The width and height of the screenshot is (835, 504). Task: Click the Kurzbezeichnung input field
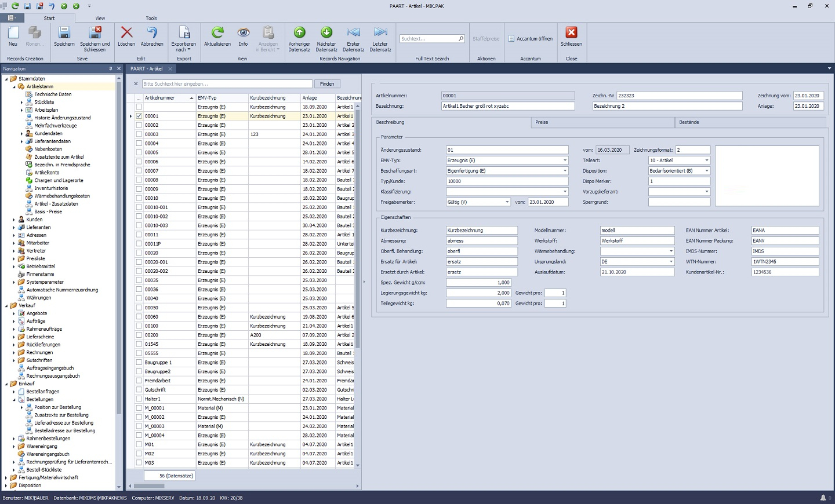[481, 231]
